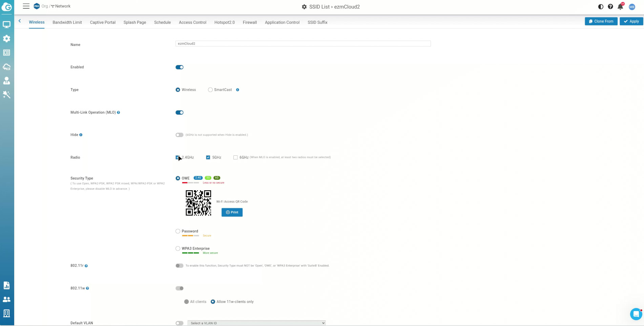Switch to the Bandwidth Limit tab
This screenshot has width=644, height=326.
[67, 22]
